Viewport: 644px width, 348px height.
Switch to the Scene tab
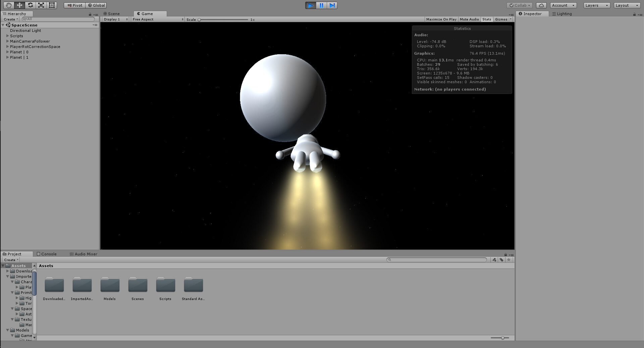[112, 14]
